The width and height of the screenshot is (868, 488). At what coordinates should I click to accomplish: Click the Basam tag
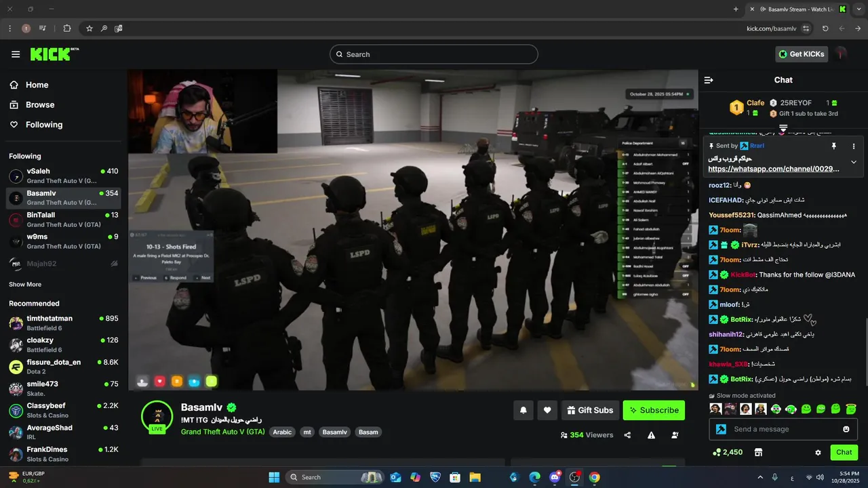point(368,432)
